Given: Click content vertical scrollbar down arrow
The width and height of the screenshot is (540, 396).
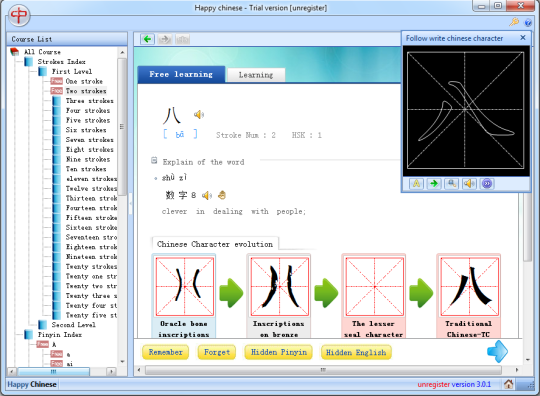Looking at the screenshot, I should point(528,360).
